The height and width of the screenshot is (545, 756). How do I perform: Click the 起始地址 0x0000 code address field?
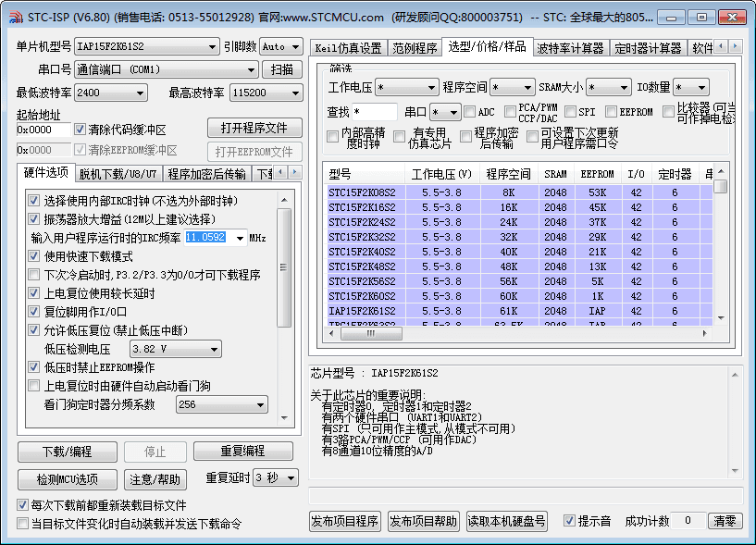click(x=43, y=130)
